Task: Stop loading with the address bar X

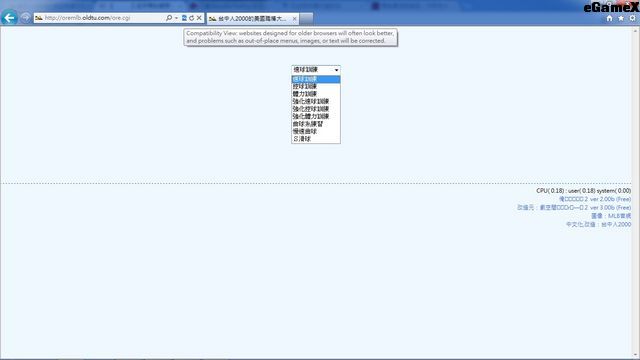Action: tap(199, 18)
